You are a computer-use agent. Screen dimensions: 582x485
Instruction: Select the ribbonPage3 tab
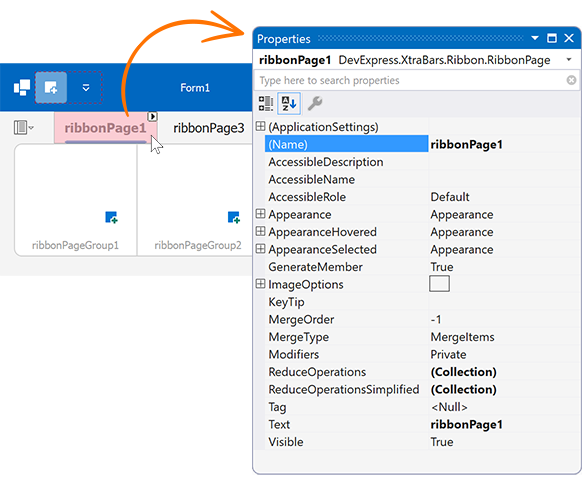click(209, 128)
